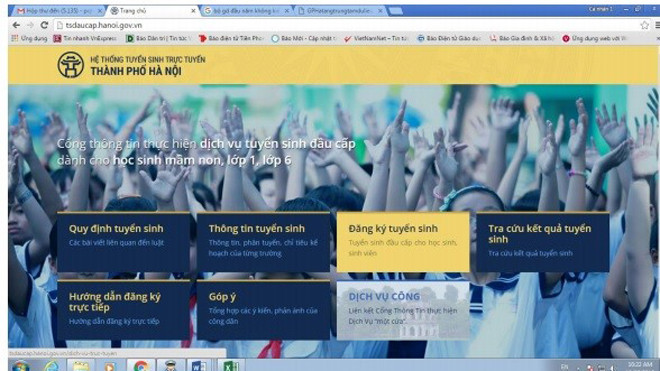This screenshot has height=371, width=660.
Task: Click the system clock in the taskbar
Action: (x=640, y=366)
